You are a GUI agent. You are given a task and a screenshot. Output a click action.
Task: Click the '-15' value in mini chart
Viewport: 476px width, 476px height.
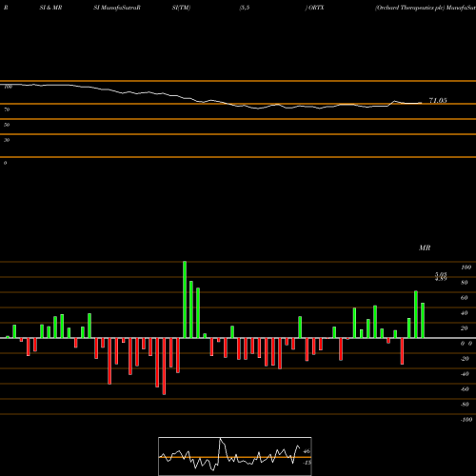pyautogui.click(x=307, y=463)
